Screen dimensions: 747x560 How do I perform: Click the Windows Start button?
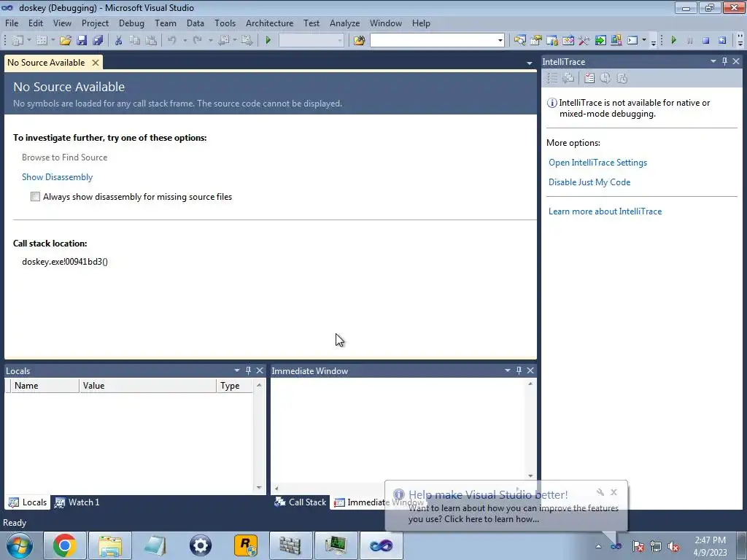20,545
